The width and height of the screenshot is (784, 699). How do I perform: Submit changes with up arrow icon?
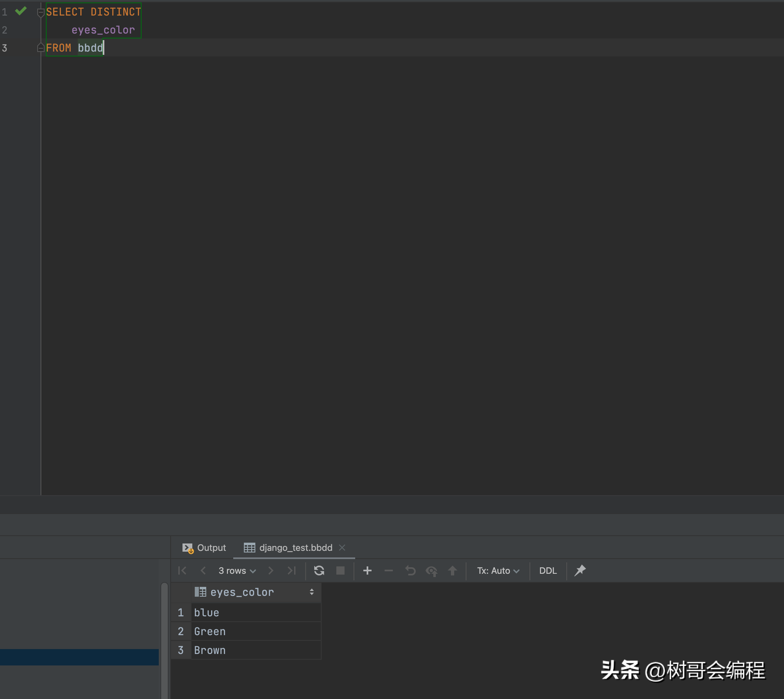click(453, 570)
